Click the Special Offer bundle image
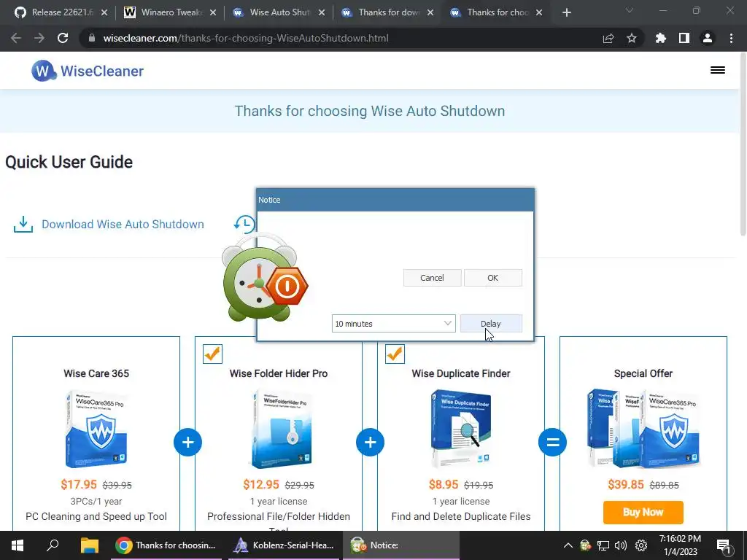Image resolution: width=747 pixels, height=560 pixels. tap(643, 429)
